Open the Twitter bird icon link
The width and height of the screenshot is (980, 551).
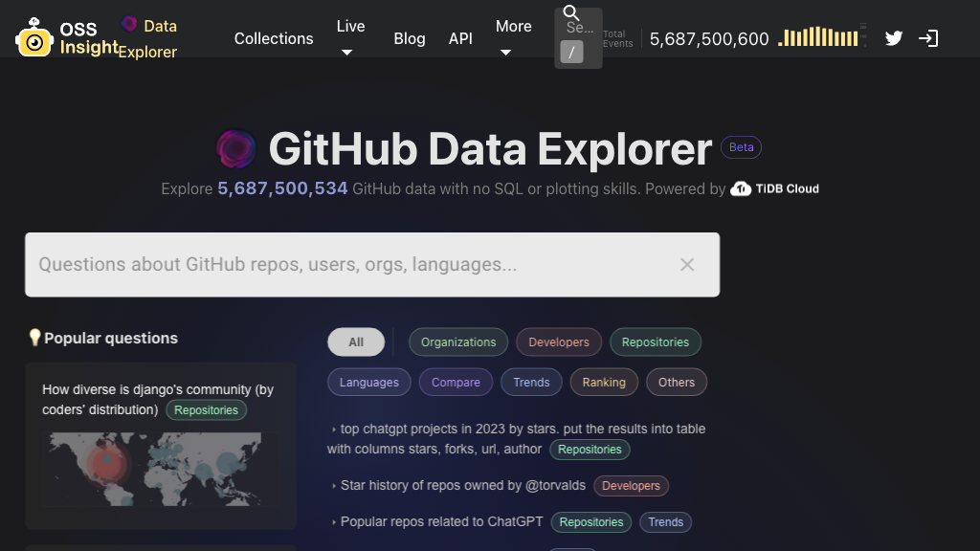[894, 38]
